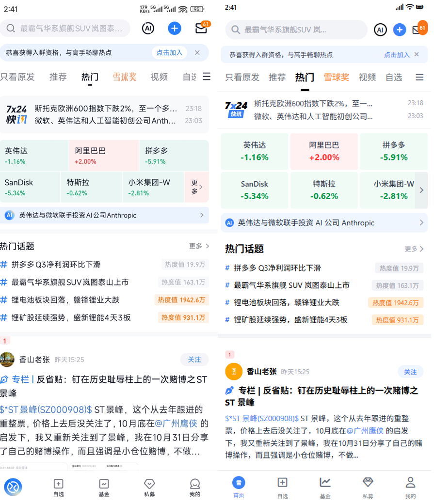Open 拼多多 -5.91% tile on left screen
The image size is (434, 504).
(174, 155)
